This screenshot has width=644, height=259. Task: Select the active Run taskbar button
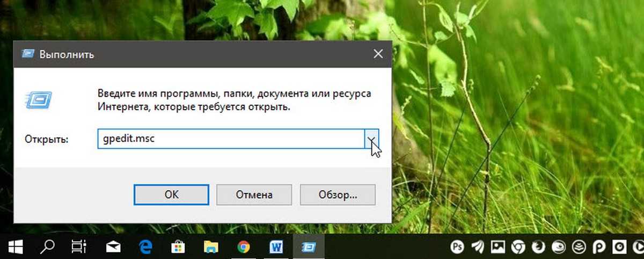pyautogui.click(x=309, y=247)
